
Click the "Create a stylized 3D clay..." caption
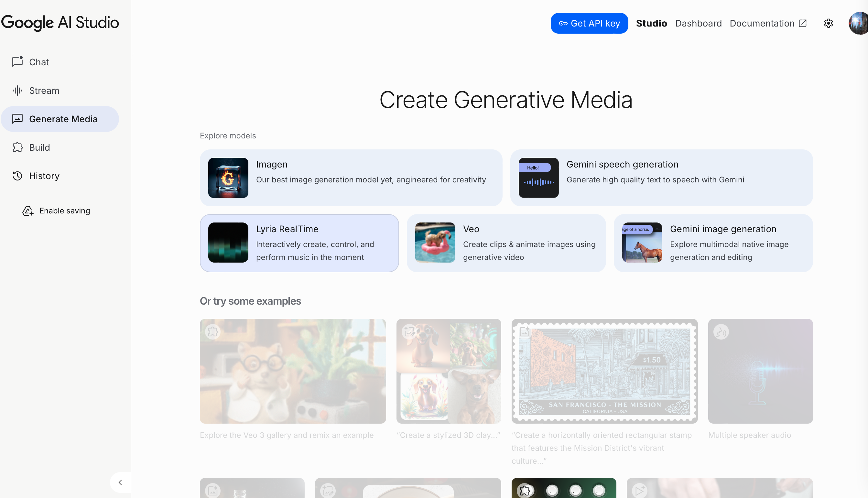click(x=448, y=435)
